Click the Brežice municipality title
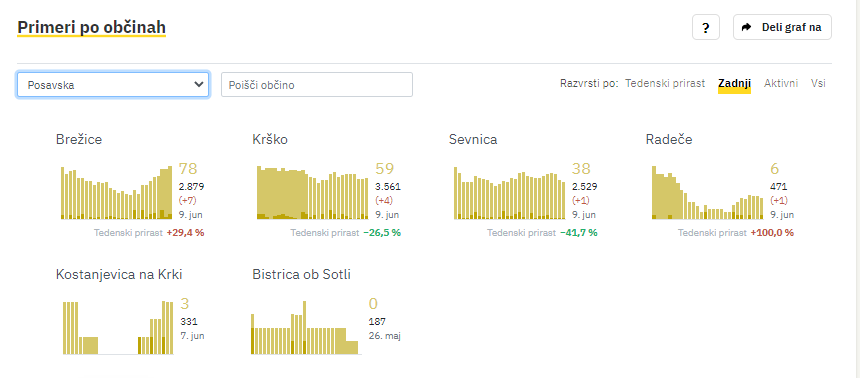The height and width of the screenshot is (378, 860). coord(79,139)
